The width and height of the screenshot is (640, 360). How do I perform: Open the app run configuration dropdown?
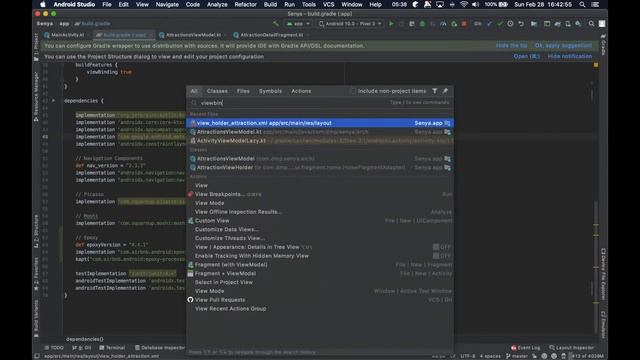(298, 24)
